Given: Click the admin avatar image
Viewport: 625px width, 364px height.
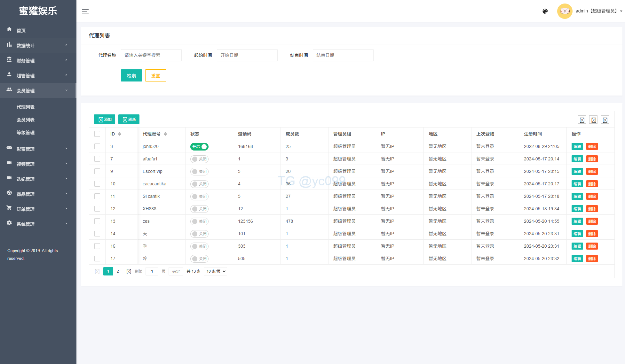Looking at the screenshot, I should (565, 11).
